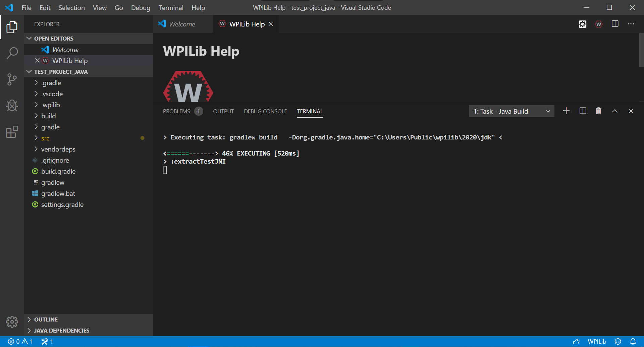
Task: Collapse the OPEN EDITORS section
Action: [89, 39]
